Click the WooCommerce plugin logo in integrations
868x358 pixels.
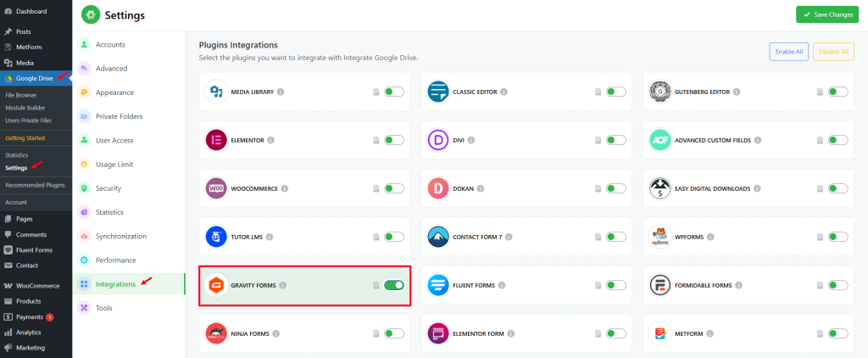[216, 188]
